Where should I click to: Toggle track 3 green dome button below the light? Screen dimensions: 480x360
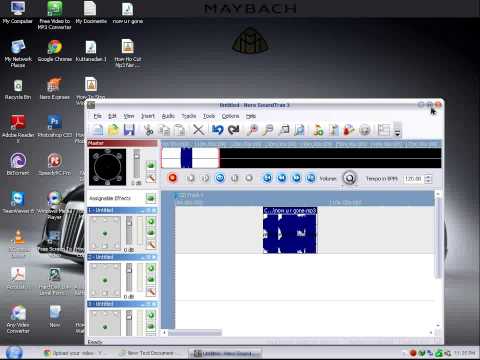point(151,325)
